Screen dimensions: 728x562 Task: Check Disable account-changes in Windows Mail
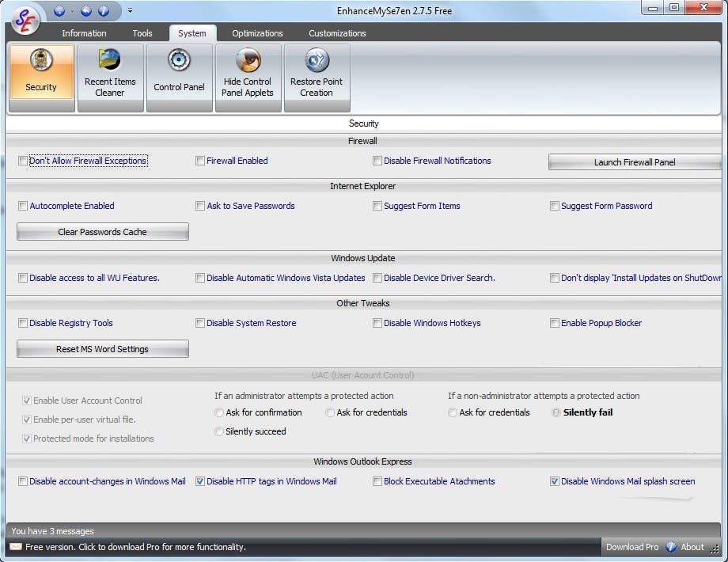[x=22, y=481]
